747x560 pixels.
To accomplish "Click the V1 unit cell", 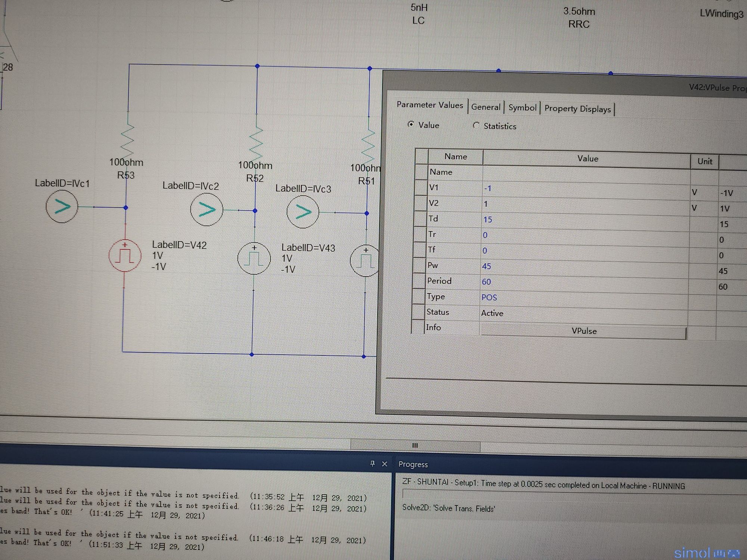I will point(704,193).
